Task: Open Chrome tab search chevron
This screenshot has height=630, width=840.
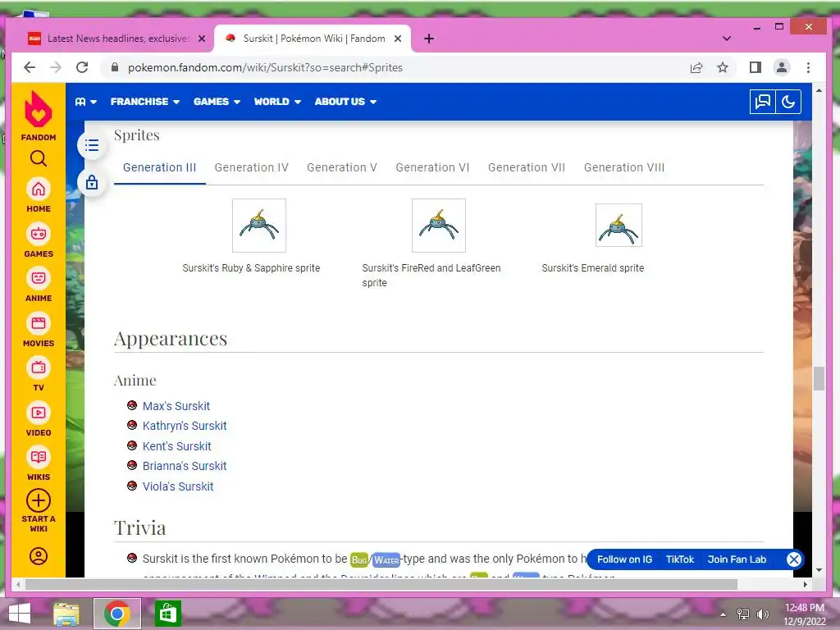Action: [727, 39]
